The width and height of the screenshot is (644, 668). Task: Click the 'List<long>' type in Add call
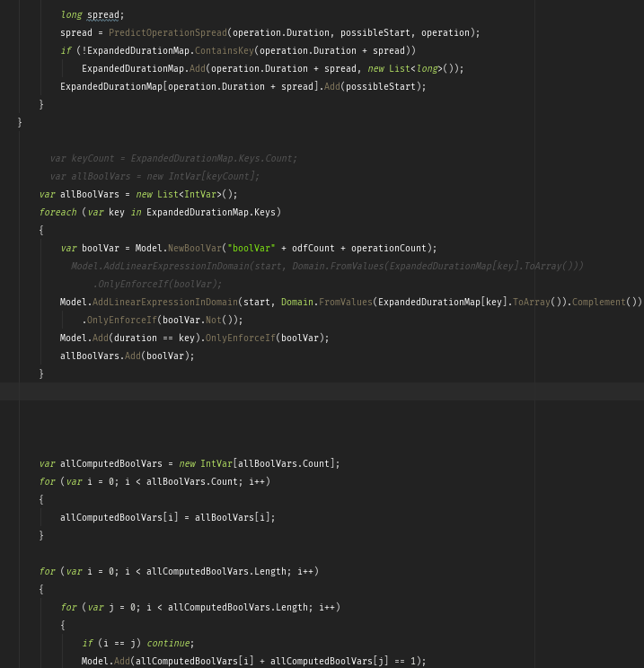416,68
